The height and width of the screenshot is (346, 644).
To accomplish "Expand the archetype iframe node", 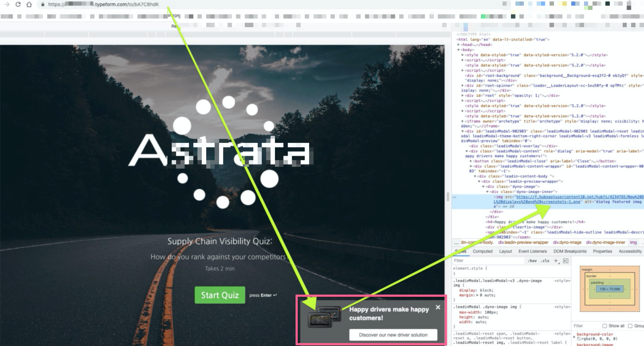I will tap(463, 121).
